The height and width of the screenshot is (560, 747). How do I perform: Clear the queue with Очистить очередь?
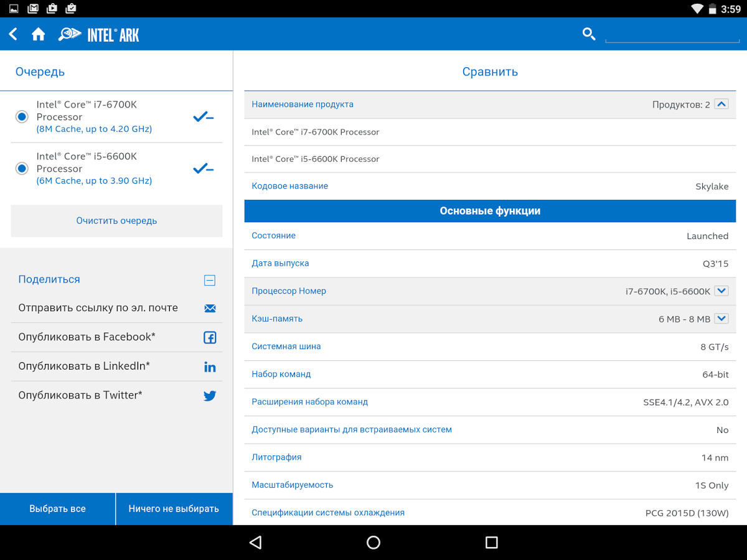[116, 221]
